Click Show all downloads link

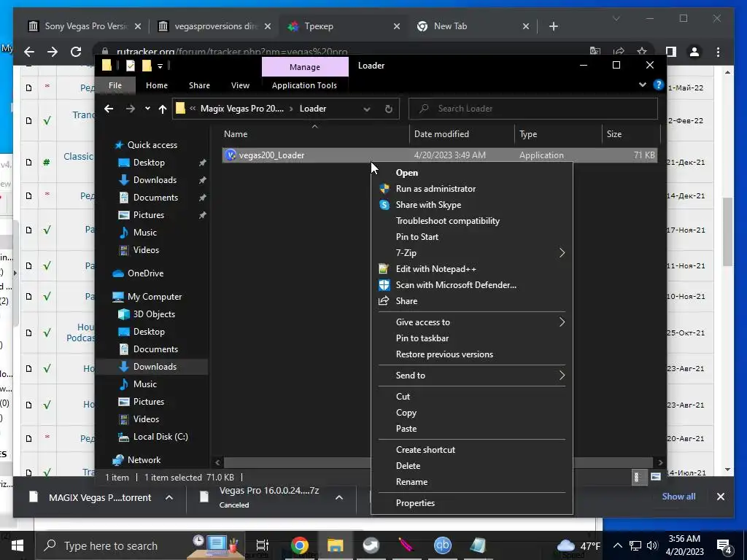678,496
